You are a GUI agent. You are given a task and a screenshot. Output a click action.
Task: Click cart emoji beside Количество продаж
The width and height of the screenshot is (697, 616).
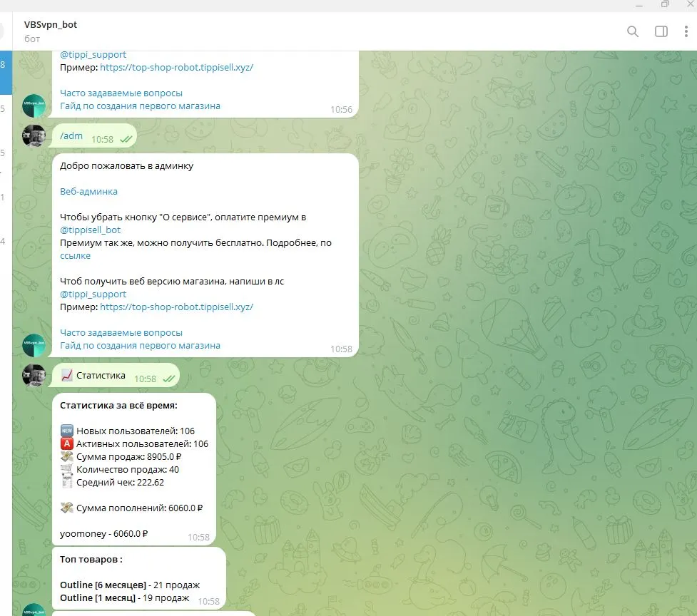tap(66, 469)
